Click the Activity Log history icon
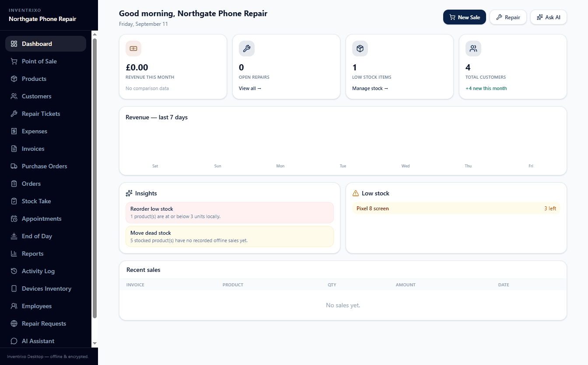This screenshot has width=588, height=365. click(x=14, y=271)
